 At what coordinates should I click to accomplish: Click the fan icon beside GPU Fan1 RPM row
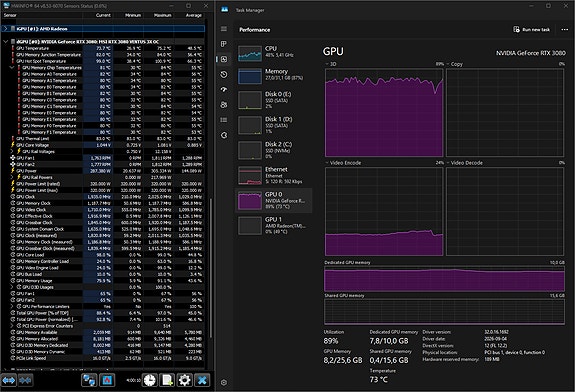click(13, 158)
